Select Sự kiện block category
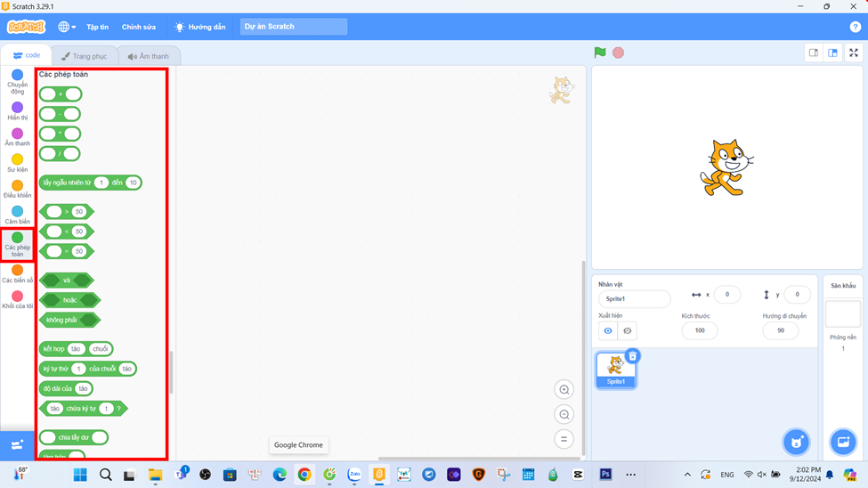This screenshot has width=868, height=488. (x=17, y=163)
